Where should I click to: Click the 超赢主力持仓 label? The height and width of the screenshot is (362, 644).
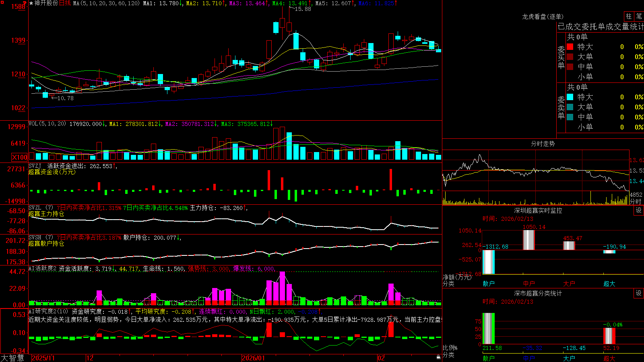[46, 214]
